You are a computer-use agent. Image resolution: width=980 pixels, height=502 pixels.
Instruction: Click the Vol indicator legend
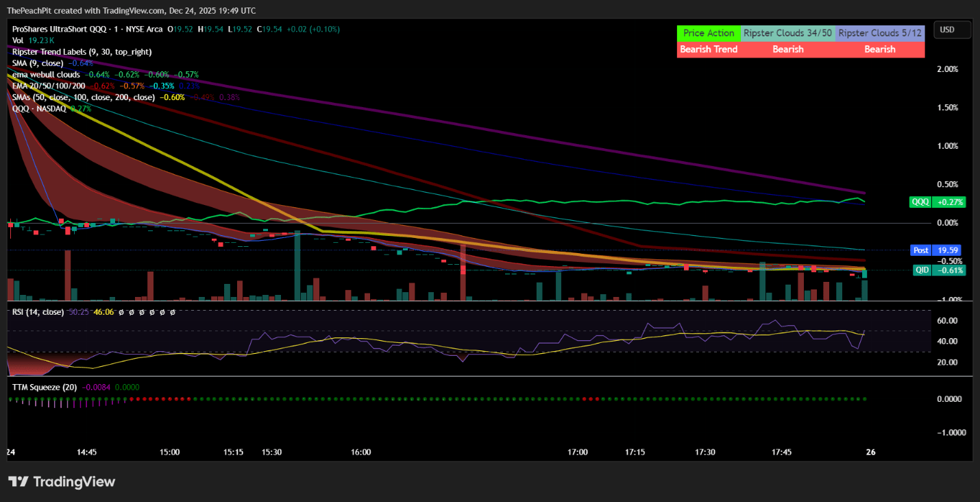(18, 40)
